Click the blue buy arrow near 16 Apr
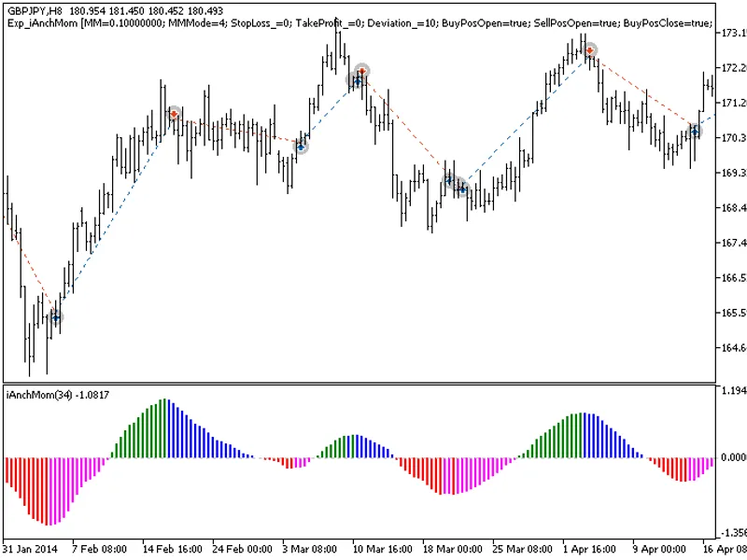 coord(695,131)
